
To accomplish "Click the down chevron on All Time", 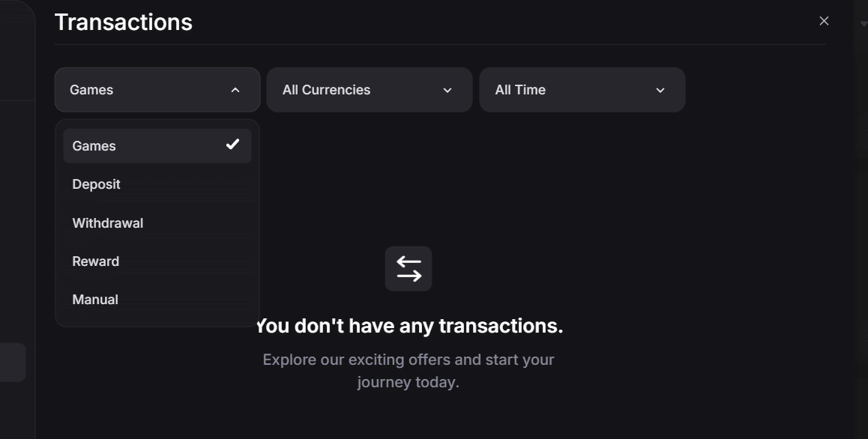I will [660, 90].
